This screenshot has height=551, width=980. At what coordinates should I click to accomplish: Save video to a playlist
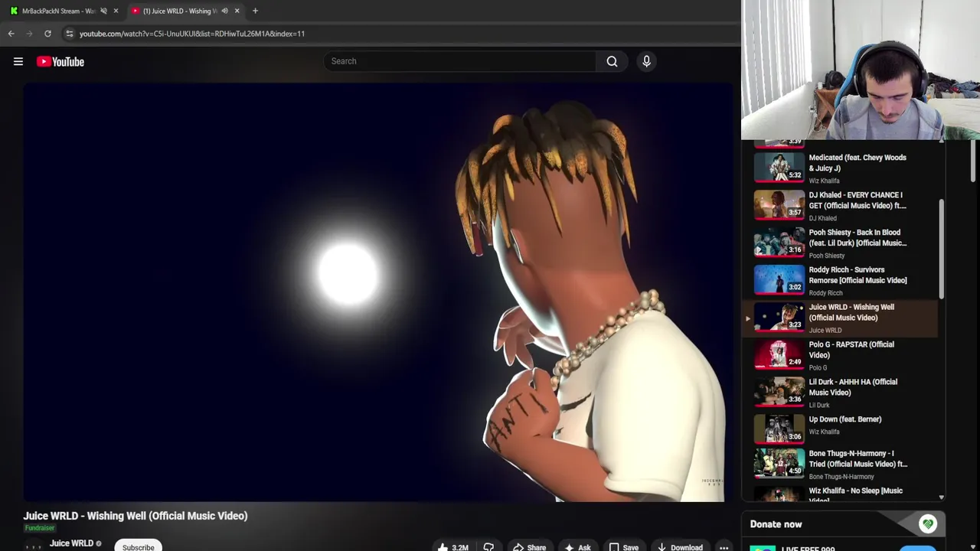[x=623, y=547]
